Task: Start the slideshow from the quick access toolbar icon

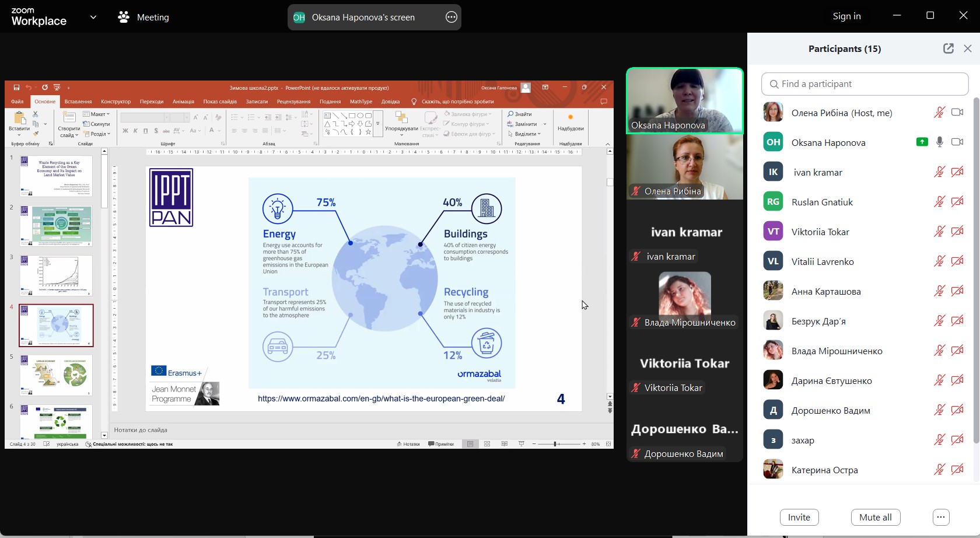Action: [x=57, y=88]
